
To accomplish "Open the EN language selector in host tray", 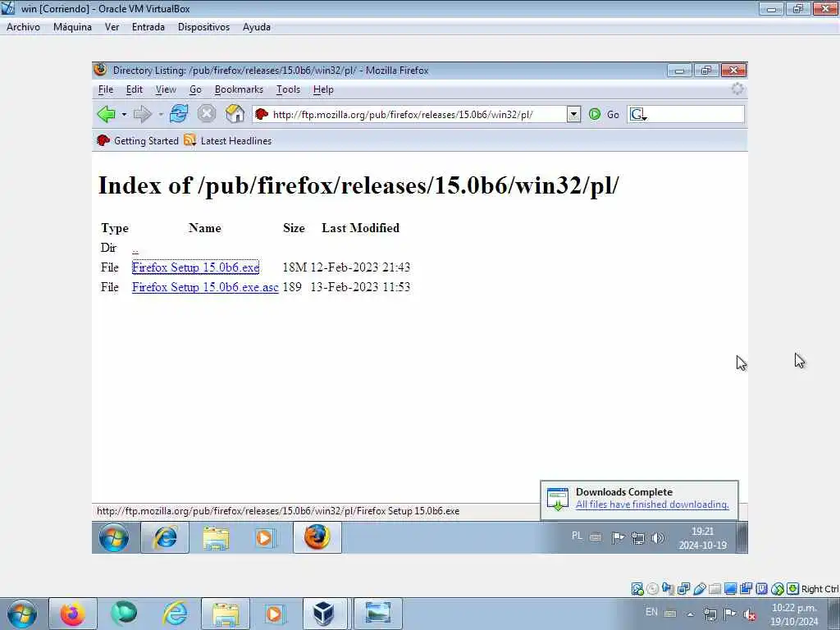I will (x=651, y=612).
